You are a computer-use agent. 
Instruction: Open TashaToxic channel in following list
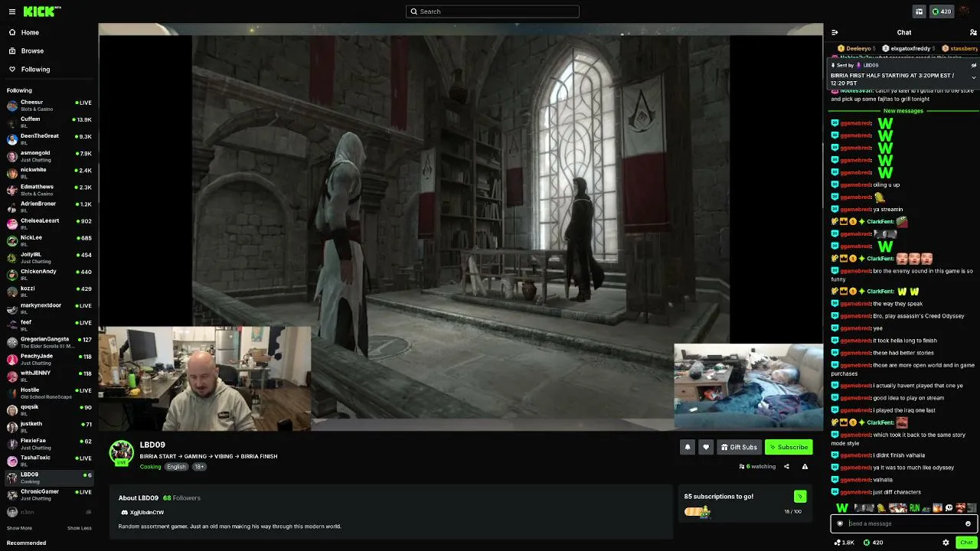click(49, 461)
